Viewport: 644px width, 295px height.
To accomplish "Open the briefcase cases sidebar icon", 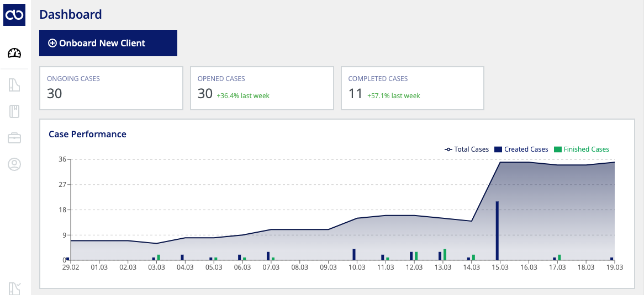I will 14,138.
